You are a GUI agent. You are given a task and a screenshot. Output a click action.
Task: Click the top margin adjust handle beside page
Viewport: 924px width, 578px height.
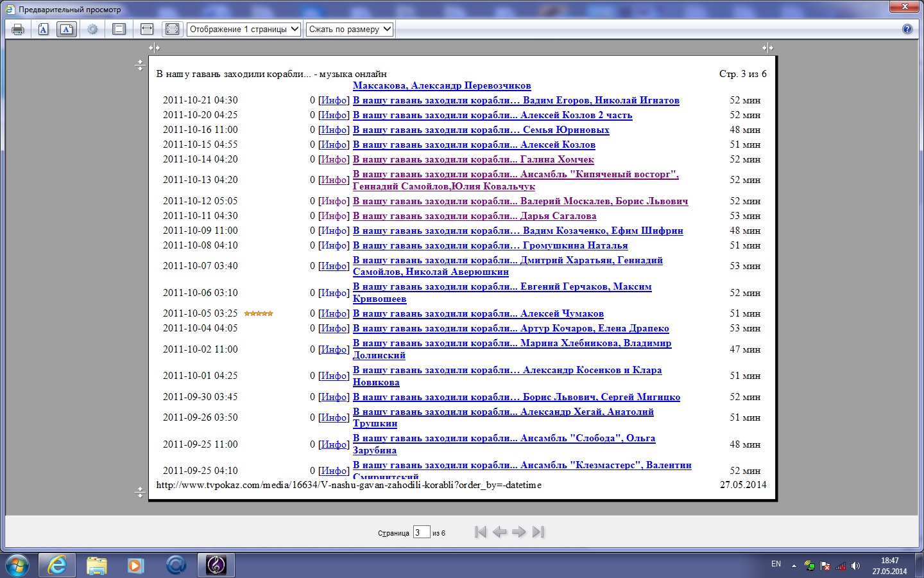tap(140, 66)
